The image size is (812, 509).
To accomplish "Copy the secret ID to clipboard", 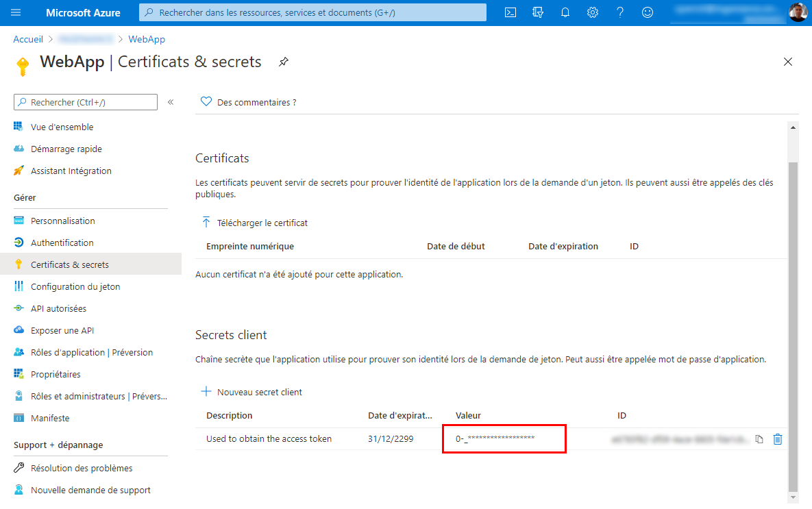I will (x=759, y=439).
